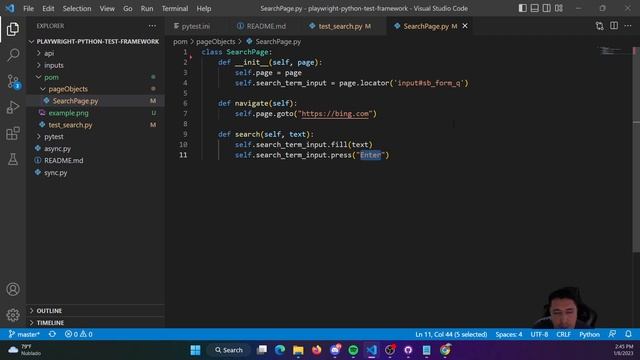The width and height of the screenshot is (640, 360).
Task: Open example.png in explorer
Action: coord(95,113)
